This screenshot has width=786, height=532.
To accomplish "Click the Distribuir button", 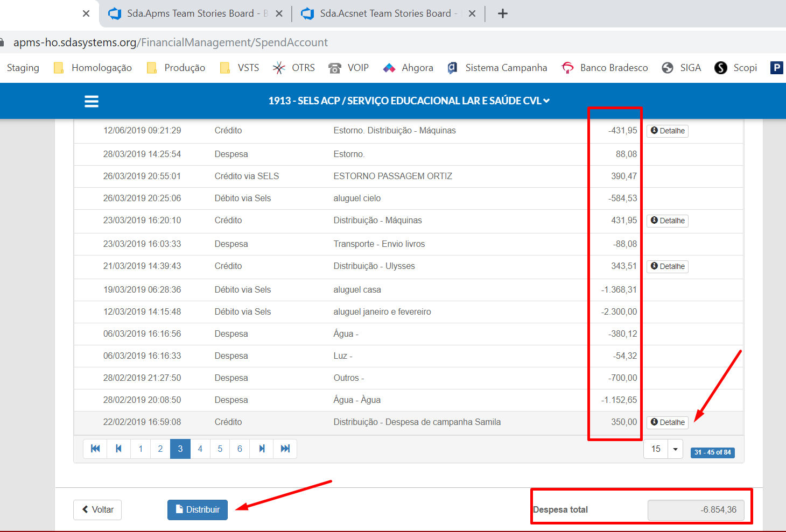I will coord(198,509).
